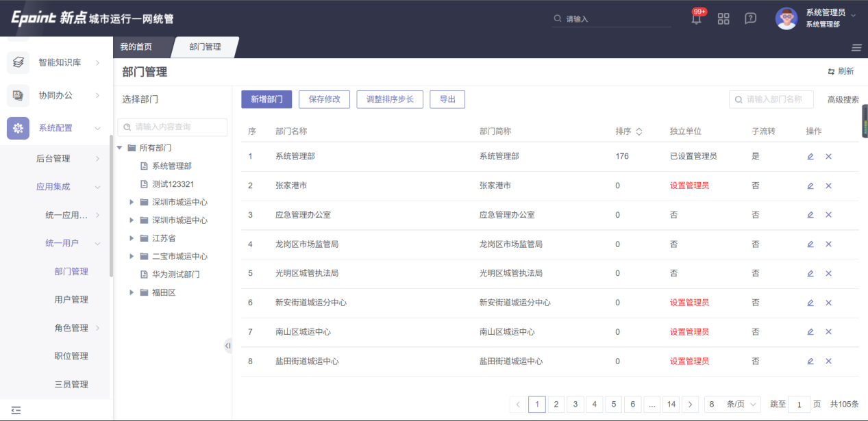Expand the 角色管理 submenu

tap(98, 328)
